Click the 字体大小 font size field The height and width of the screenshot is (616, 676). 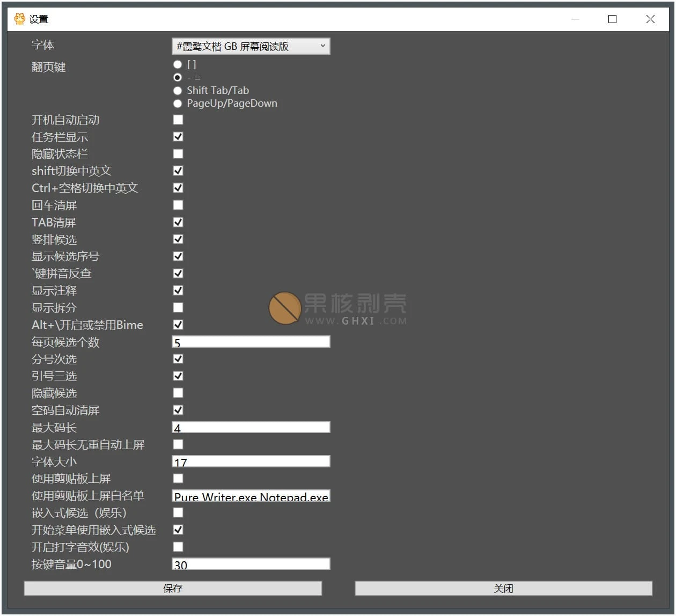251,461
